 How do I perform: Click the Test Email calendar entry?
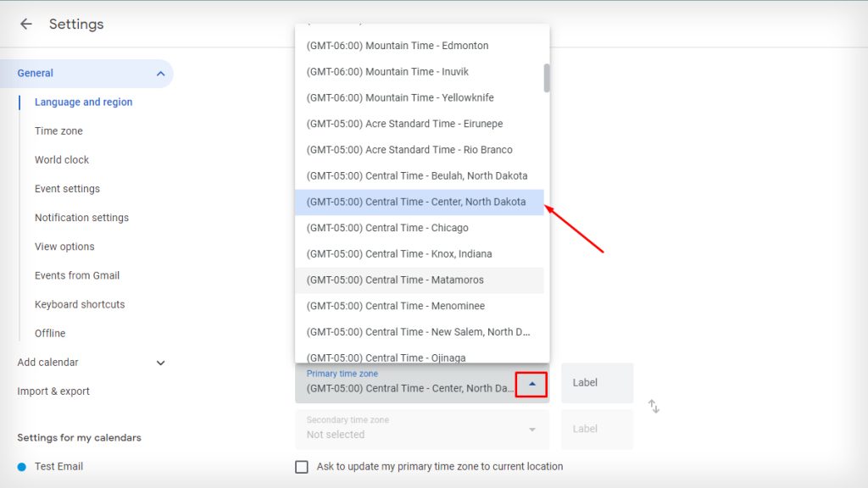click(x=59, y=466)
